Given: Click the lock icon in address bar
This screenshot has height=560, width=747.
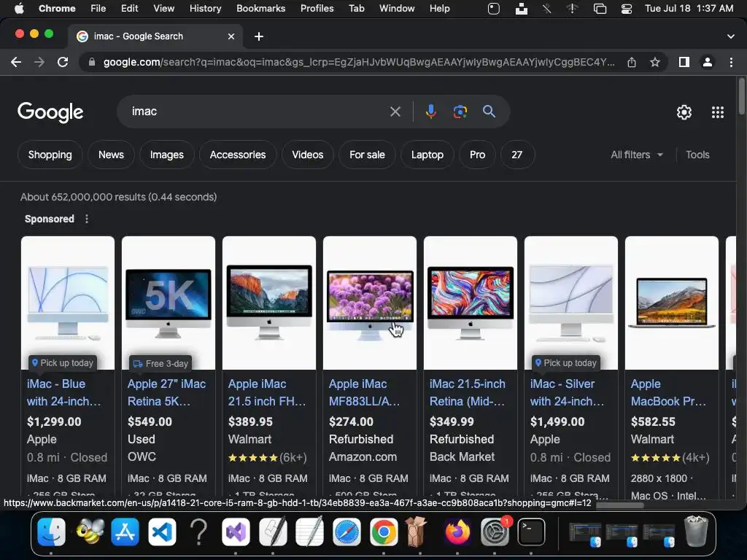Looking at the screenshot, I should [92, 62].
